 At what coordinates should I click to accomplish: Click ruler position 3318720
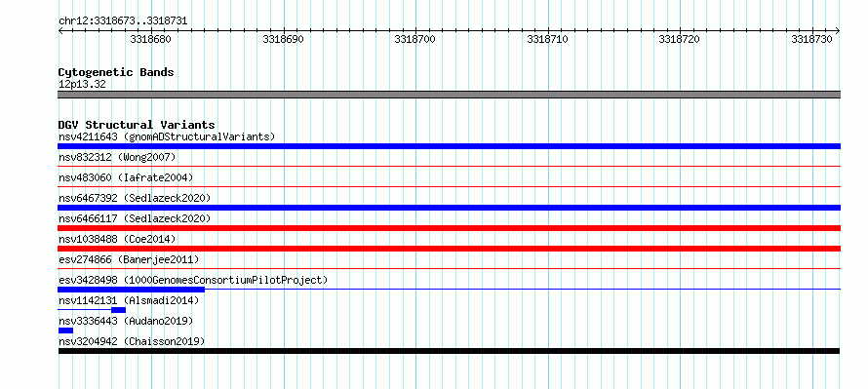pos(679,39)
